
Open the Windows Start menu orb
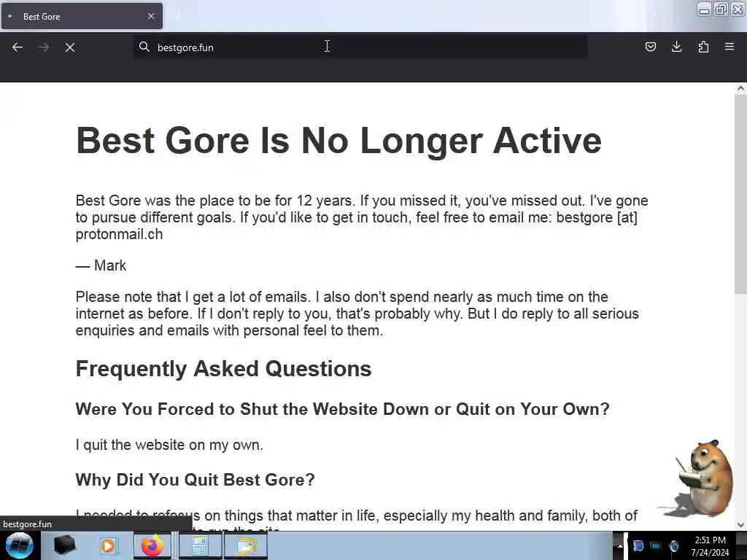(x=19, y=545)
